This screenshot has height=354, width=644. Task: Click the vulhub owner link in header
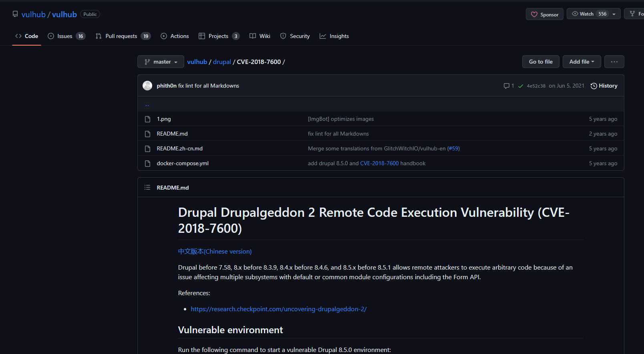point(34,14)
